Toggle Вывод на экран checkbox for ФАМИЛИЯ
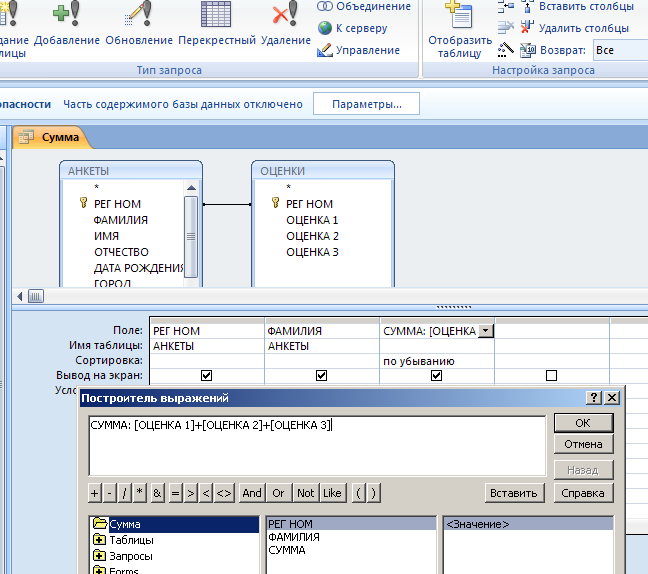This screenshot has width=648, height=574. [x=321, y=375]
